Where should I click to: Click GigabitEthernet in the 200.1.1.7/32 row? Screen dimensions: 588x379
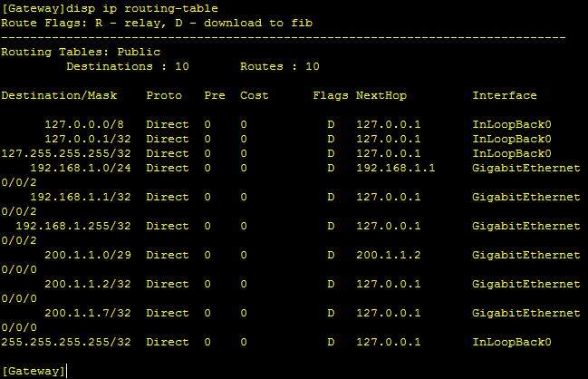point(526,313)
